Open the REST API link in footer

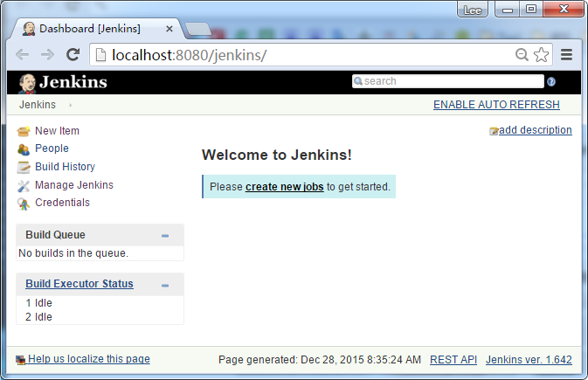pyautogui.click(x=453, y=360)
